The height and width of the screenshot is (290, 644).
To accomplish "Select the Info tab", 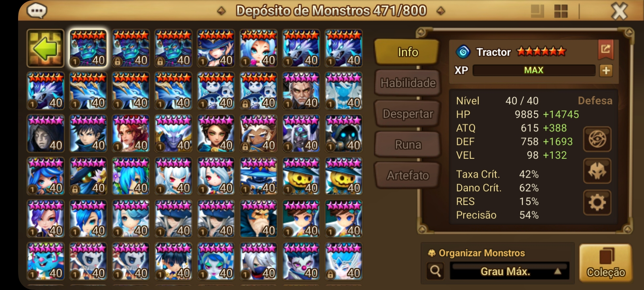I will coord(407,52).
